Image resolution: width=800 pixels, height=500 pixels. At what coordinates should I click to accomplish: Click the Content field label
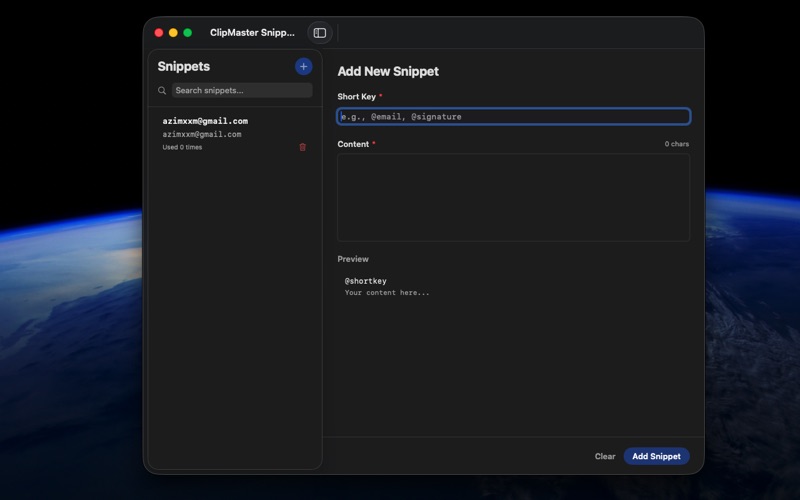pos(353,144)
